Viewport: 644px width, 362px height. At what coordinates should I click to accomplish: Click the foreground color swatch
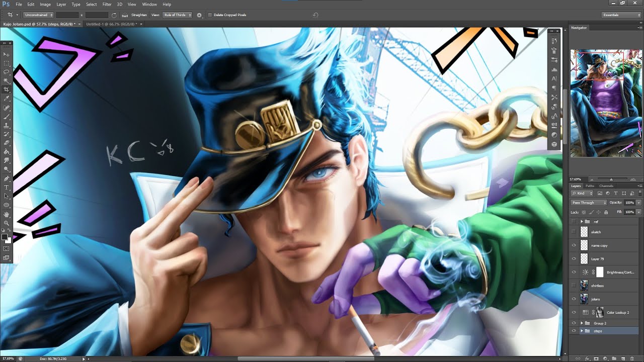click(5, 236)
